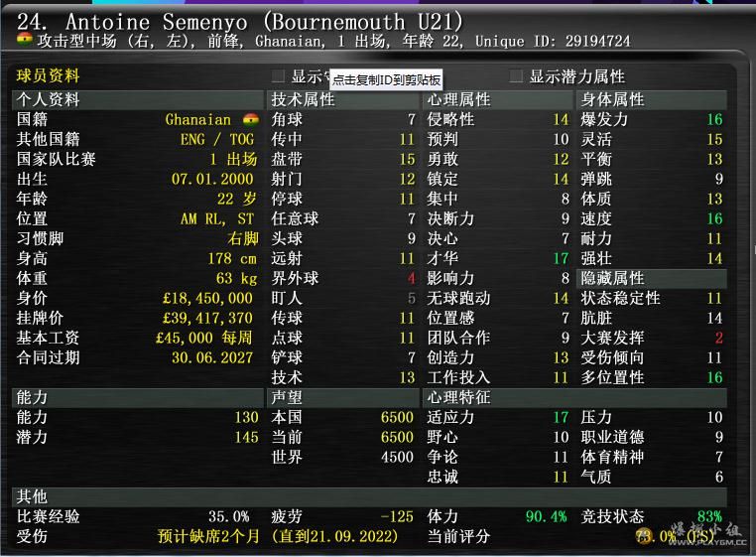Viewport: 756px width, 557px height.
Task: Select the 隐藏属性 section header
Action: 652,278
